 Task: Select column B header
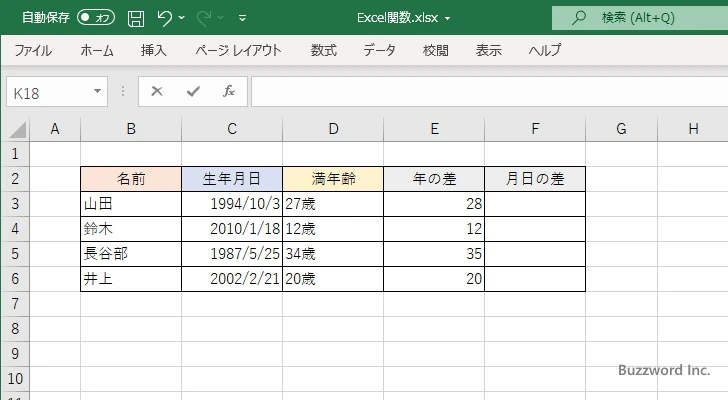point(131,129)
